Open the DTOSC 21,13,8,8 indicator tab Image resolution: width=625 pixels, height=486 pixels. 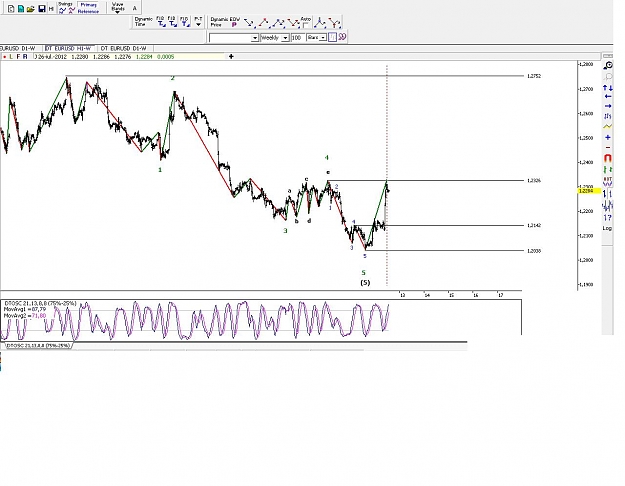coord(38,346)
